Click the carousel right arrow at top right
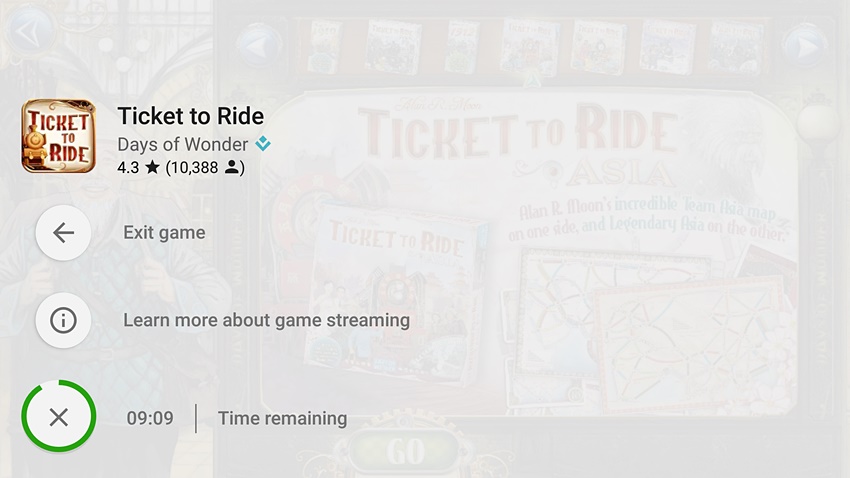 click(x=805, y=47)
